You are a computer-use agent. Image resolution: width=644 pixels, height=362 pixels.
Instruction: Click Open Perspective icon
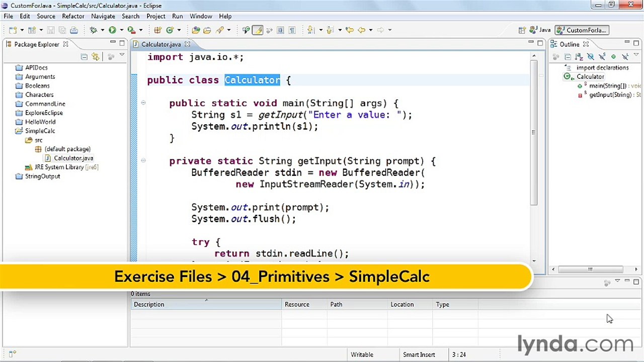click(x=523, y=30)
